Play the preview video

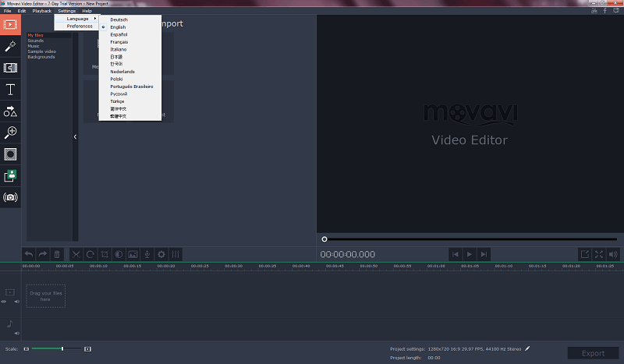pyautogui.click(x=470, y=254)
